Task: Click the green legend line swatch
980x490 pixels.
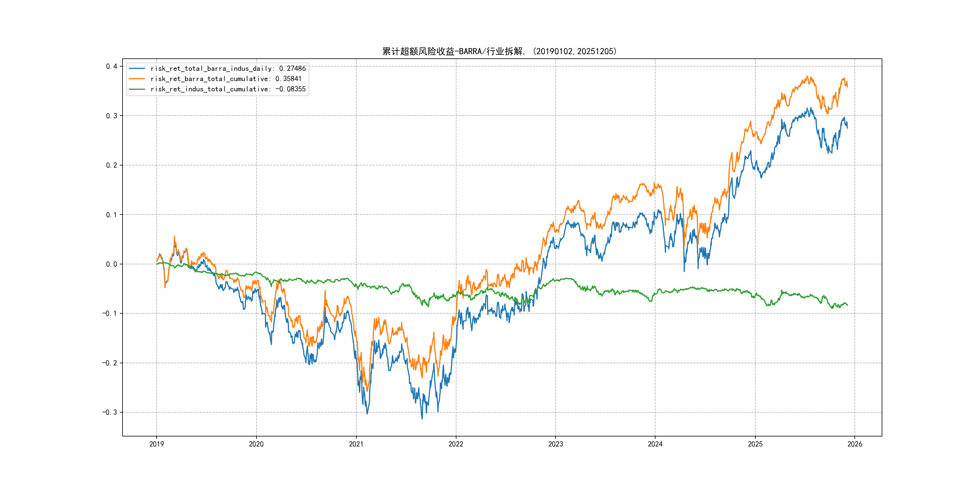Action: tap(137, 89)
